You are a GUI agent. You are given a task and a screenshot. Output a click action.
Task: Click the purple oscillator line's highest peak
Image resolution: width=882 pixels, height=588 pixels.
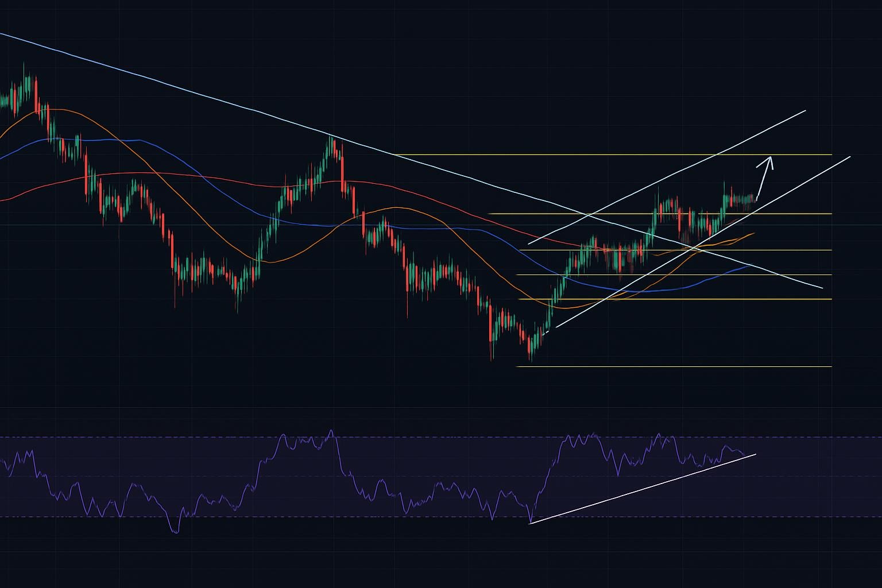[x=330, y=431]
